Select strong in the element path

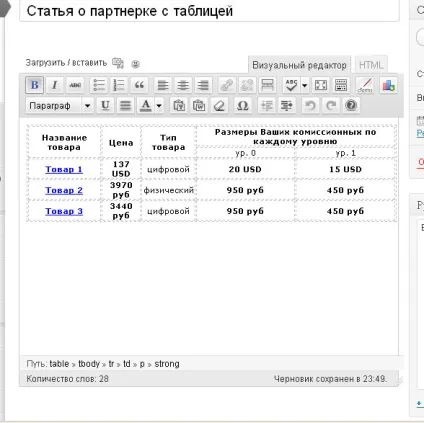(x=167, y=364)
